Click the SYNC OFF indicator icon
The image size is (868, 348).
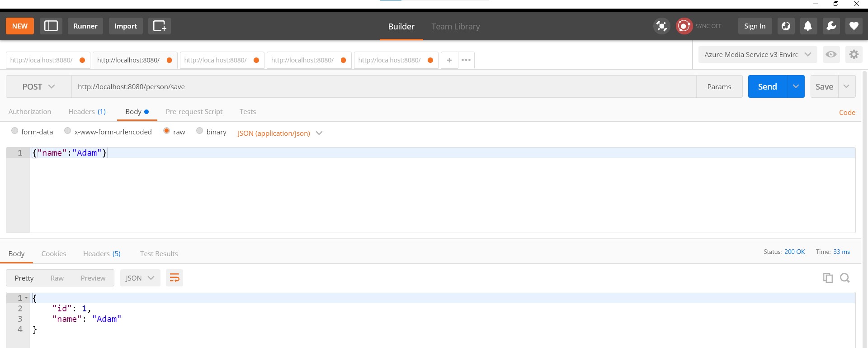[684, 26]
